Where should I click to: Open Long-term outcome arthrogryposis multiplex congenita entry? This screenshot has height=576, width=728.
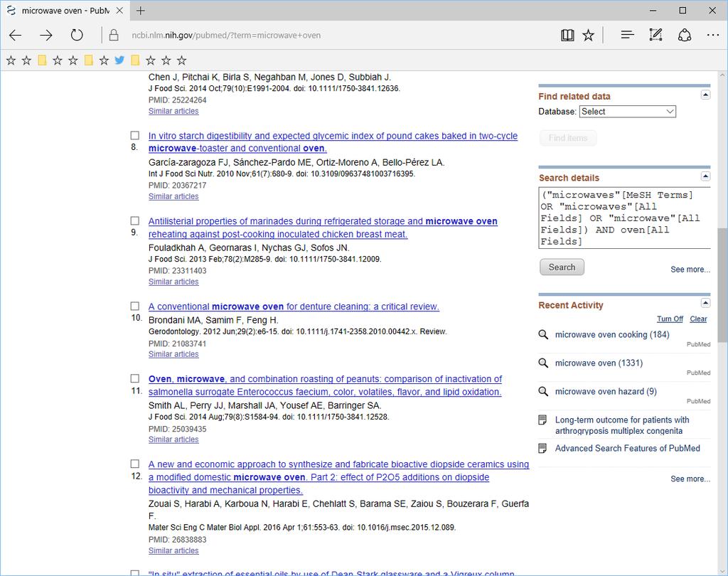(x=622, y=425)
